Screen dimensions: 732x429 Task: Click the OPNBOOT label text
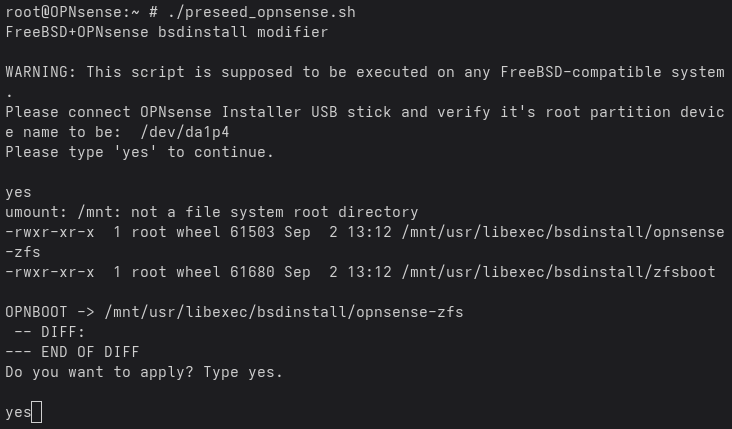pyautogui.click(x=36, y=312)
